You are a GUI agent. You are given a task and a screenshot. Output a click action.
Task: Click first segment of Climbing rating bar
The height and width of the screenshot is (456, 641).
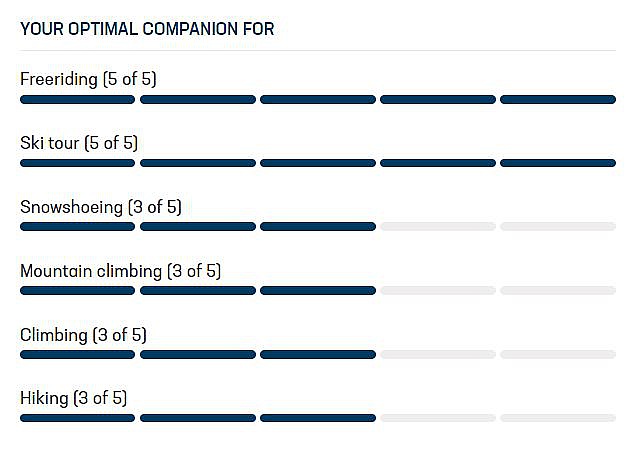pyautogui.click(x=77, y=355)
